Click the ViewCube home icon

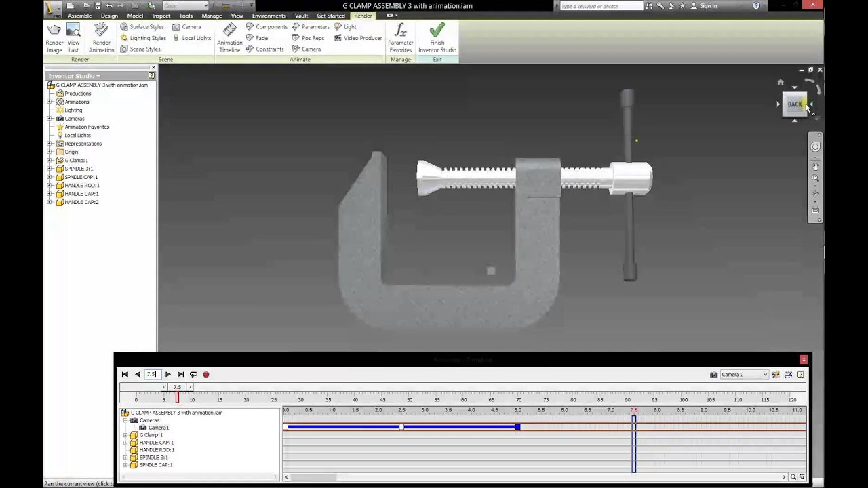coord(781,83)
